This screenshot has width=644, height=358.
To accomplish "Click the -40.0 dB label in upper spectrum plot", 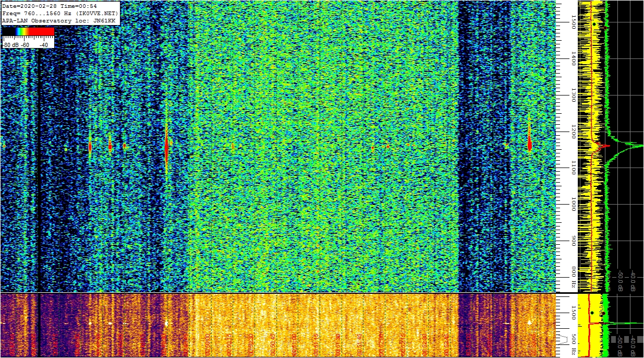I will [633, 281].
